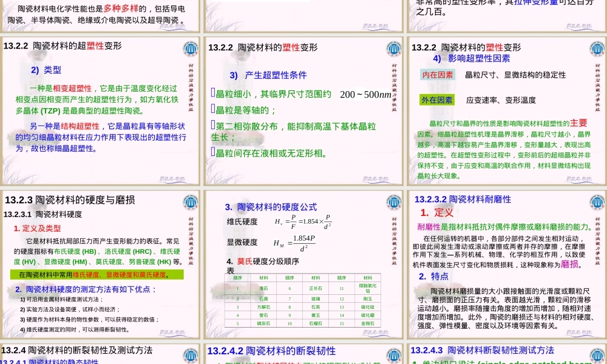Click the red heading 1. 定义 on 耐磨性 slide
Screen dimensions: 607x364
tap(436, 212)
